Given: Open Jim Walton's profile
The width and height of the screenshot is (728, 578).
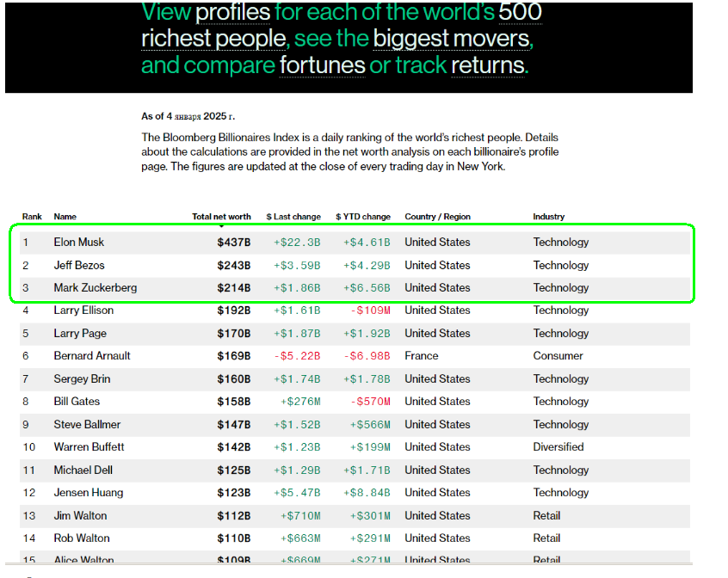Looking at the screenshot, I should [x=80, y=516].
